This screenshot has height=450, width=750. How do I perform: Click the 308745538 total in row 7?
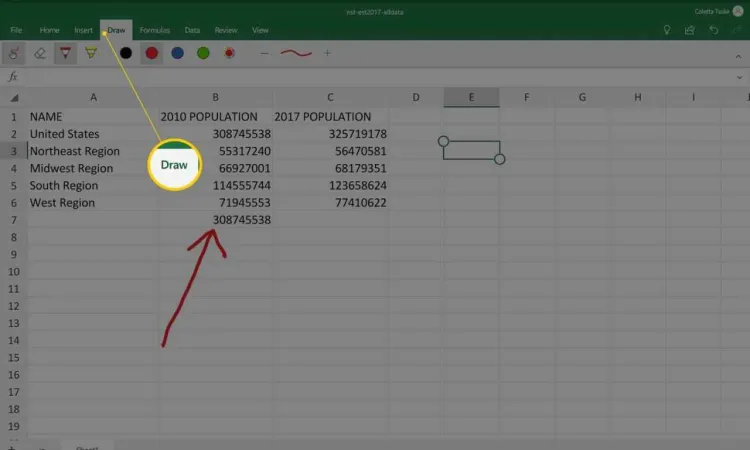(215, 220)
